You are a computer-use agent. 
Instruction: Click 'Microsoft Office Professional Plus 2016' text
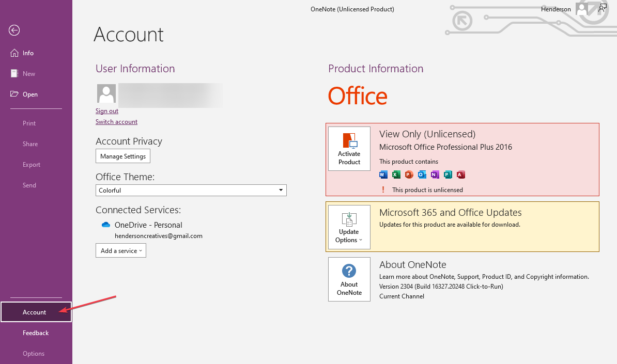445,147
